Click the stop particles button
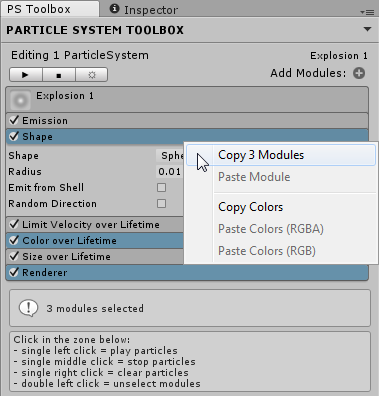The width and height of the screenshot is (379, 396). [x=59, y=75]
